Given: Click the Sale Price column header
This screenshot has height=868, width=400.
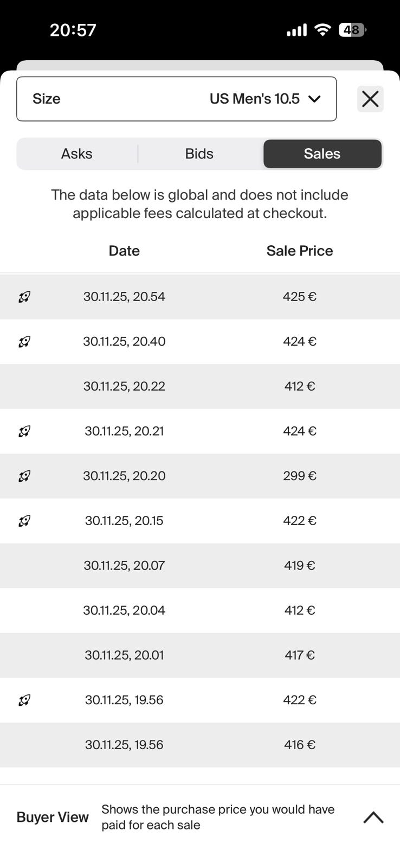Looking at the screenshot, I should point(299,251).
